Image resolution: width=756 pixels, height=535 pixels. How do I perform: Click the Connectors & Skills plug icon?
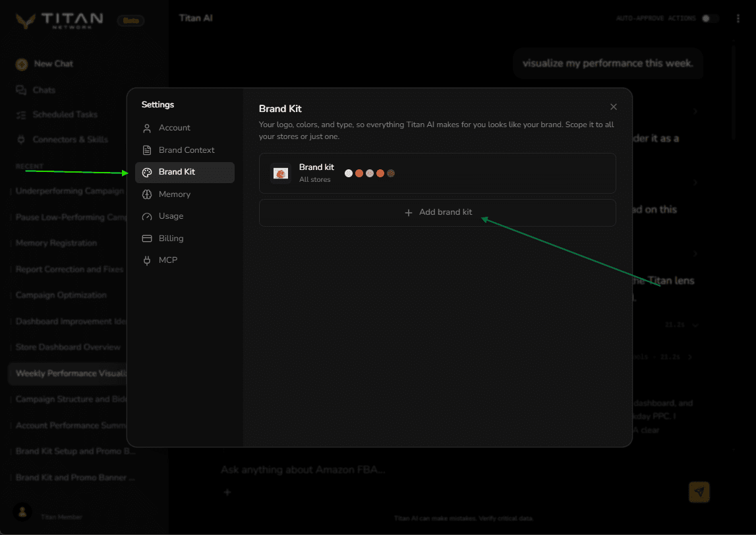coord(21,140)
